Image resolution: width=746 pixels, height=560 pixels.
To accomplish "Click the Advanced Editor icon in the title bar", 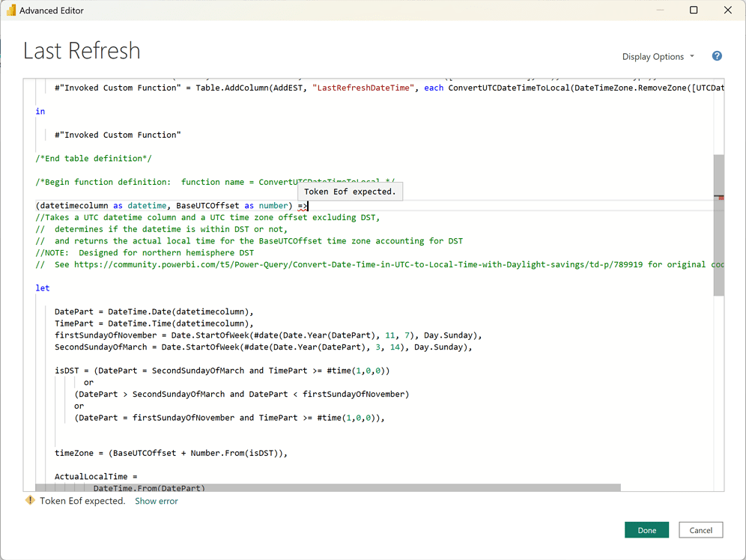I will click(x=10, y=10).
